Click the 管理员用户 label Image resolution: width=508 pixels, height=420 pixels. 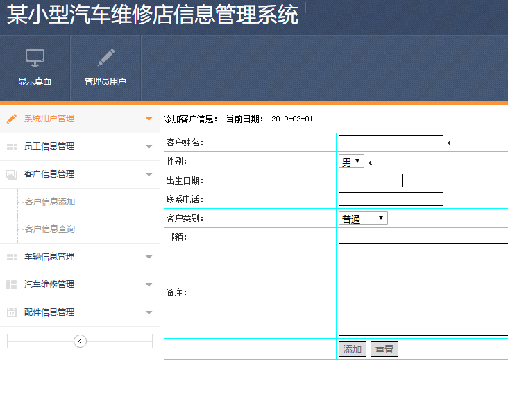tap(105, 82)
